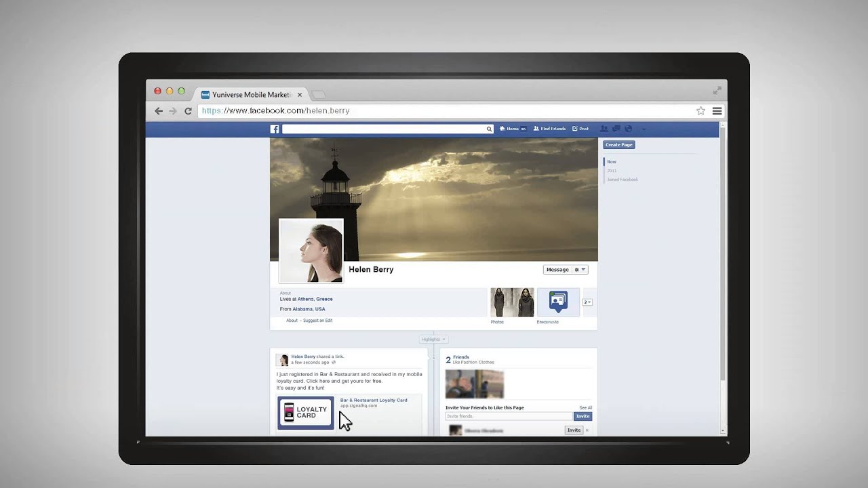
Task: Open the messages chat icon
Action: [616, 129]
